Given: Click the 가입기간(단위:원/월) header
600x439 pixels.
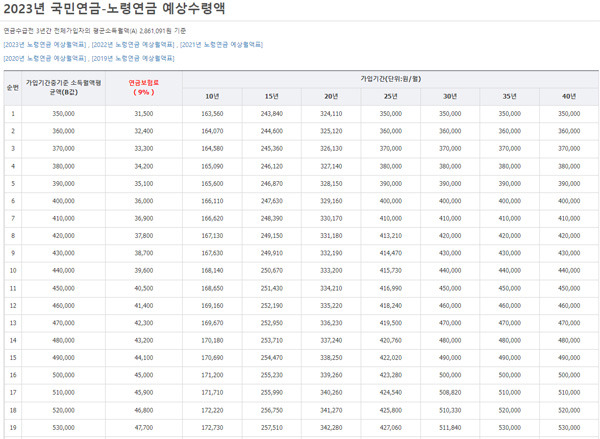Looking at the screenshot, I should 390,79.
